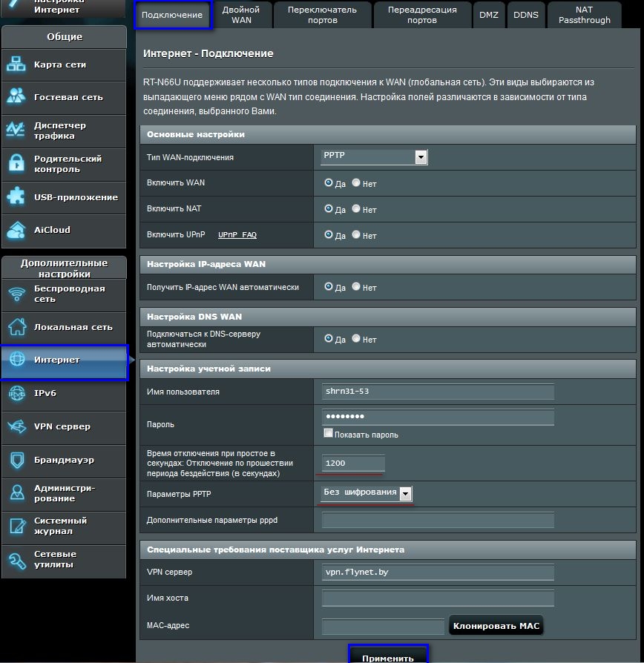Click the Клонировать MAC button
Image resolution: width=644 pixels, height=663 pixels.
point(496,626)
